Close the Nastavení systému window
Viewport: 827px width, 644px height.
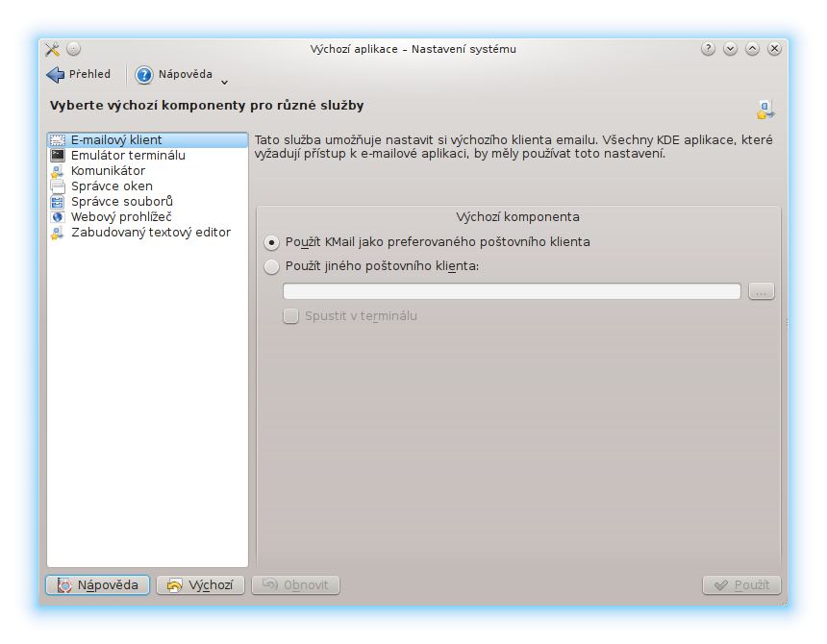pos(774,49)
